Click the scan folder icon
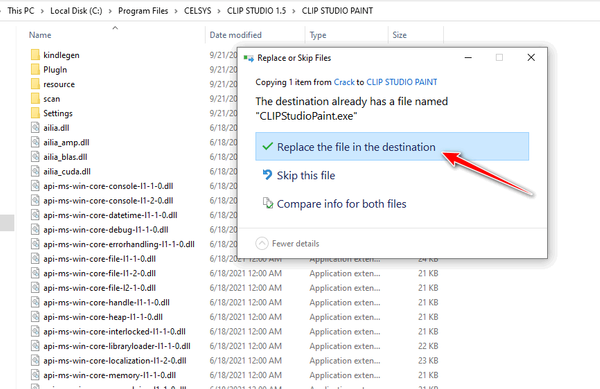Screen dimensions: 600x389 click(35, 98)
